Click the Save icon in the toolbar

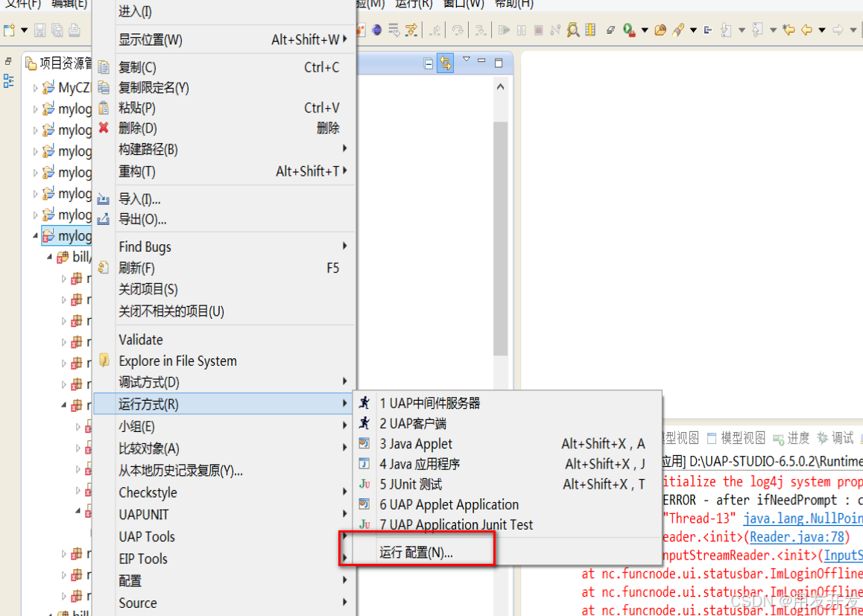[39, 30]
